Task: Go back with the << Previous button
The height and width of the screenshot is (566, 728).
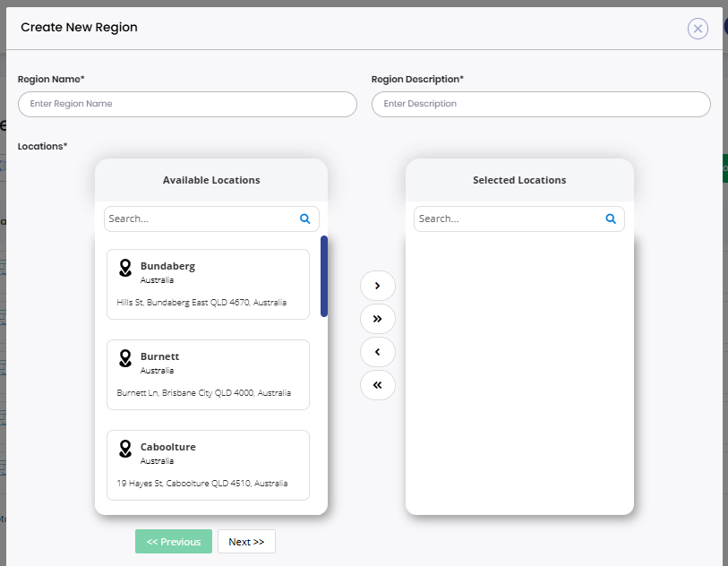Action: 174,542
